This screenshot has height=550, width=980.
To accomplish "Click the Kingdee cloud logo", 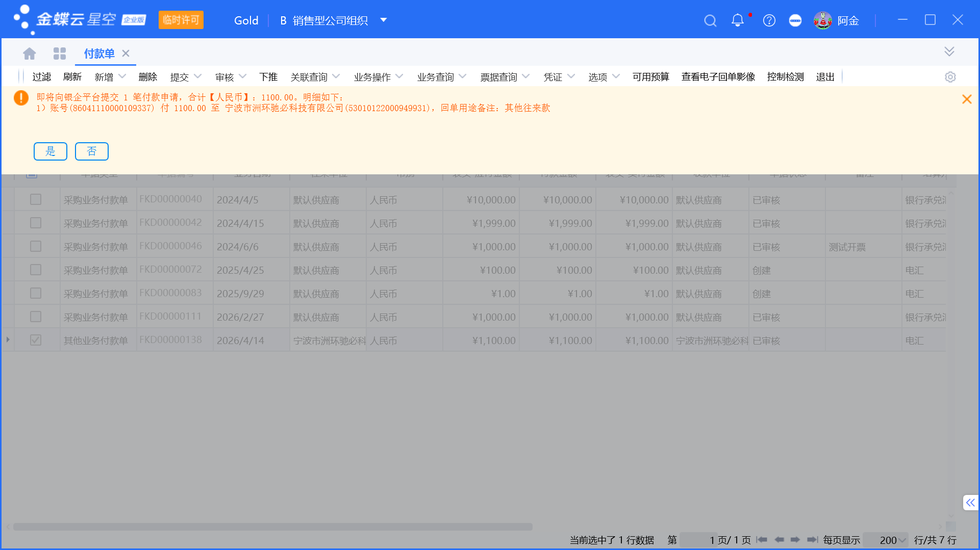I will click(80, 19).
